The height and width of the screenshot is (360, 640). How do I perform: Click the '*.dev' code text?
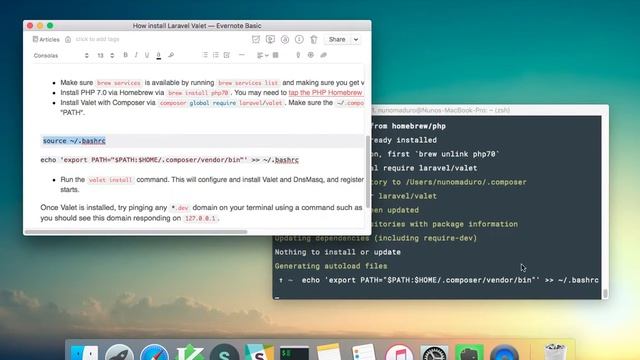pyautogui.click(x=180, y=208)
